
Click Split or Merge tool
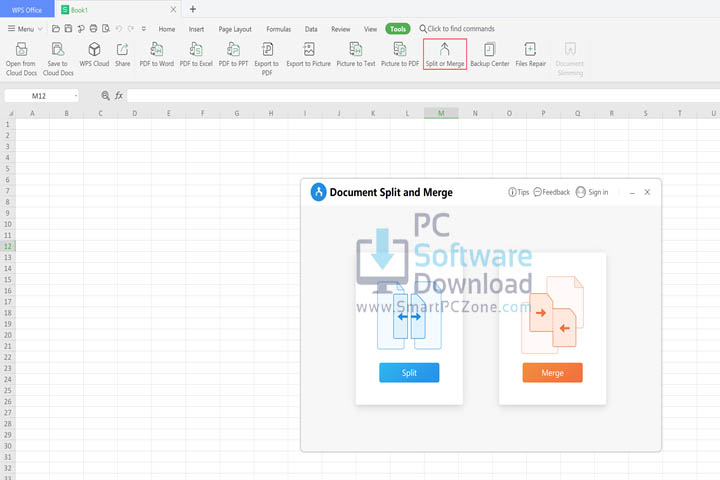coord(444,54)
